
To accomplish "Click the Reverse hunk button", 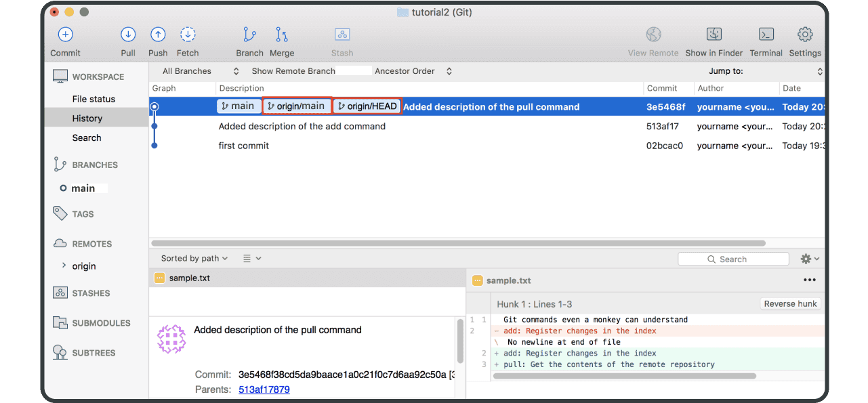I will pyautogui.click(x=790, y=304).
